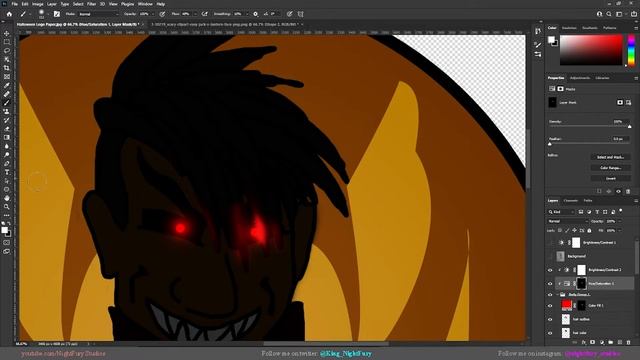
Task: Open the brush preset picker arrow
Action: click(48, 14)
